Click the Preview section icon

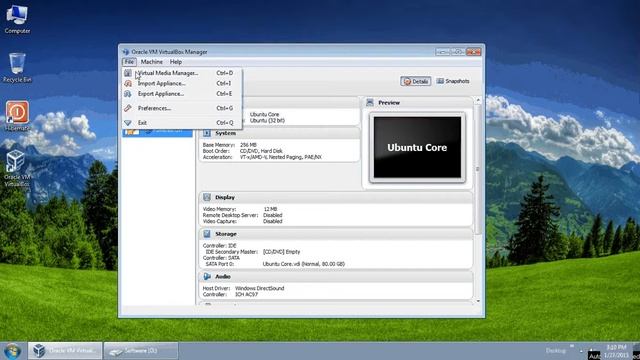[370, 102]
